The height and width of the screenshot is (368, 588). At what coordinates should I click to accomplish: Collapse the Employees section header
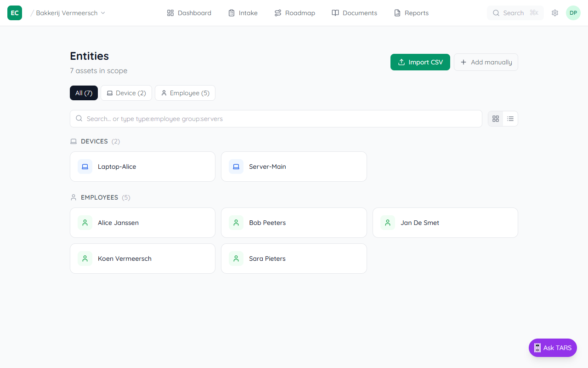click(x=99, y=197)
